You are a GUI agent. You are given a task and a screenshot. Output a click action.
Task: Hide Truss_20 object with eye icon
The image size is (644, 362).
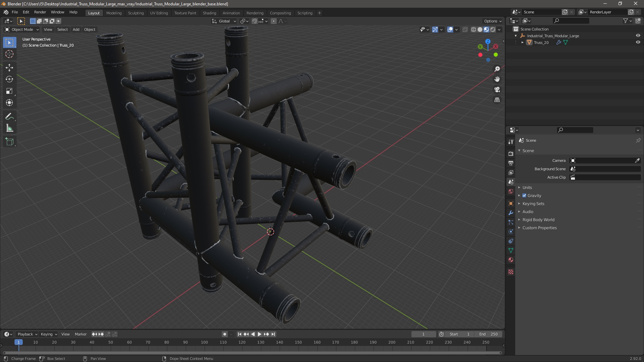[x=638, y=43]
